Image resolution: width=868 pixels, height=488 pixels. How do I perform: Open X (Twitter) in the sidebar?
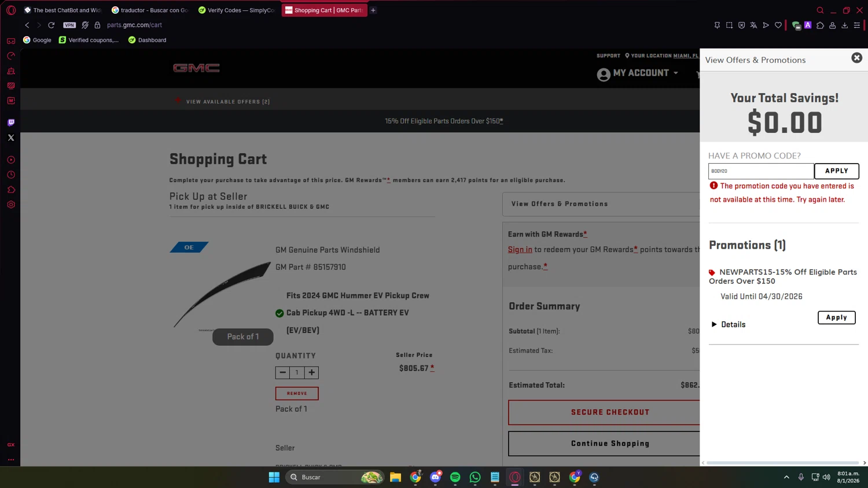11,138
